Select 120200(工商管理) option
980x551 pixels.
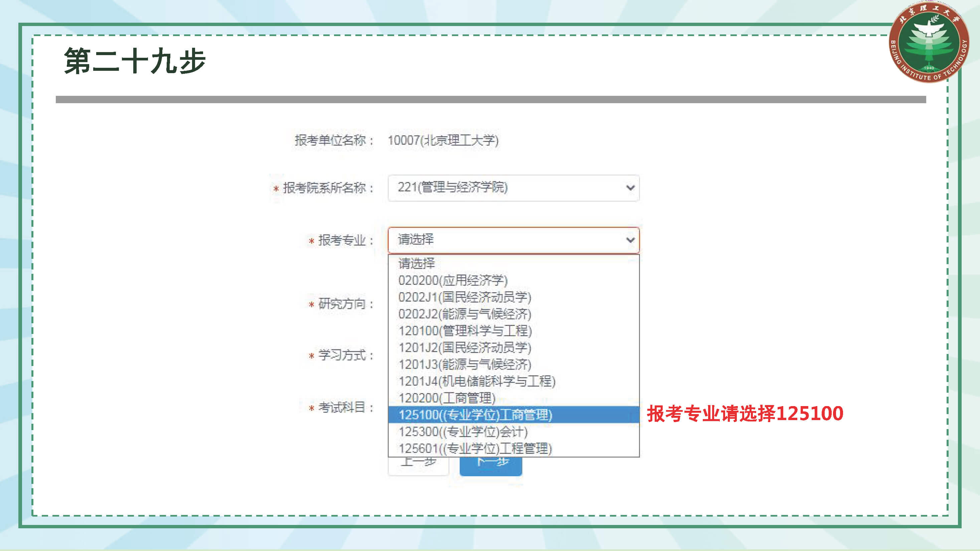[x=447, y=398]
